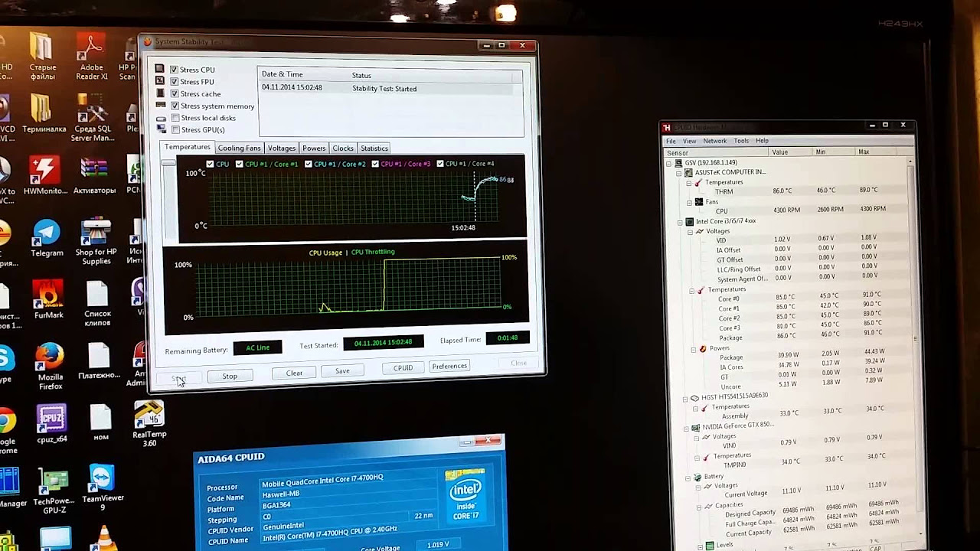The image size is (980, 551).
Task: Toggle the CPU graph legend checkbox
Action: pyautogui.click(x=210, y=164)
